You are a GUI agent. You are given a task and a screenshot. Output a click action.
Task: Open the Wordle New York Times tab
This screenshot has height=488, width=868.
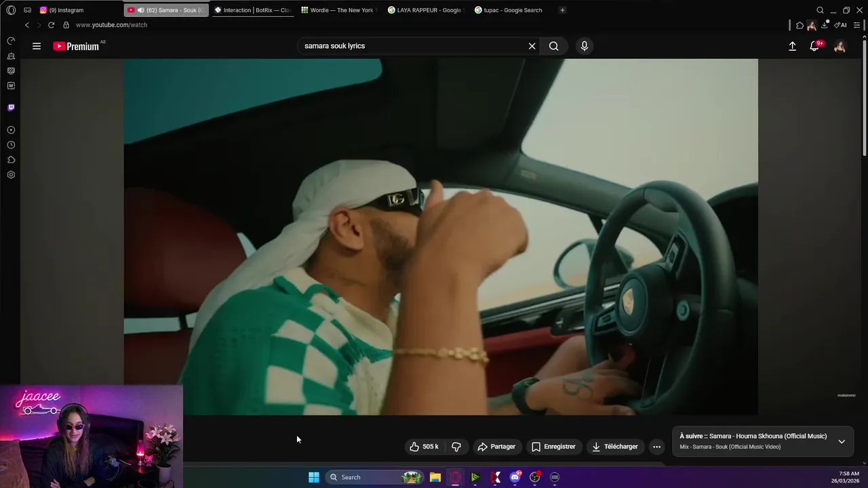tap(339, 10)
